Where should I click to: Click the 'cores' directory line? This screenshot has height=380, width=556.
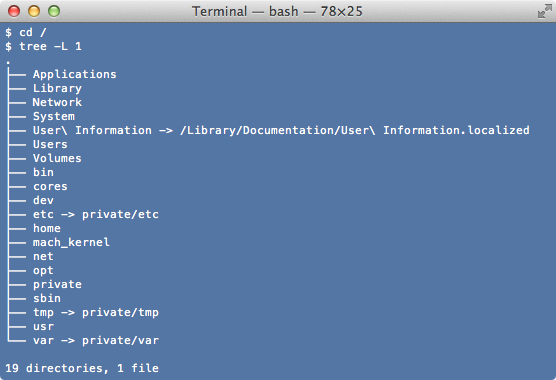(x=50, y=186)
